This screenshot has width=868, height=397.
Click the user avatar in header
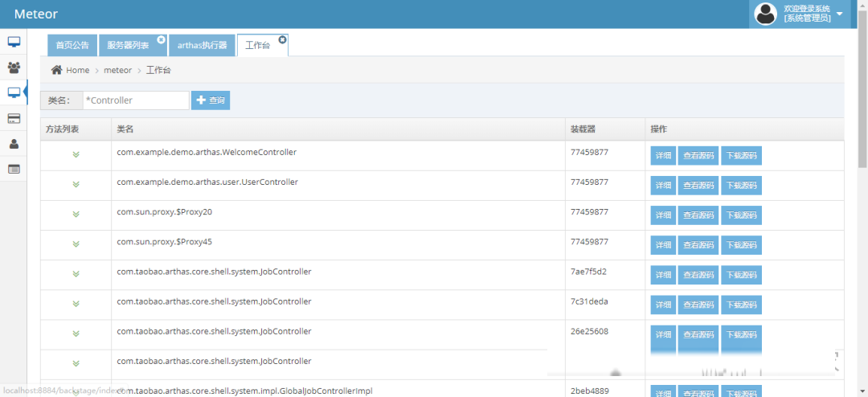point(765,14)
